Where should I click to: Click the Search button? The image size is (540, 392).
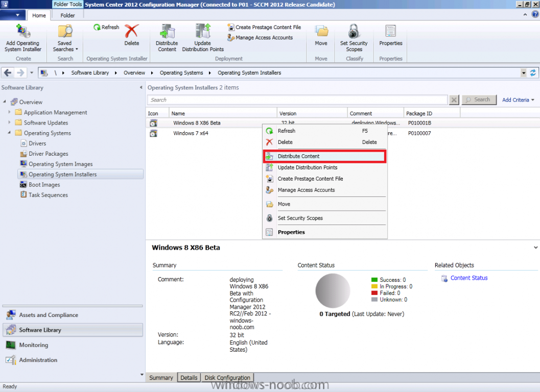click(479, 100)
